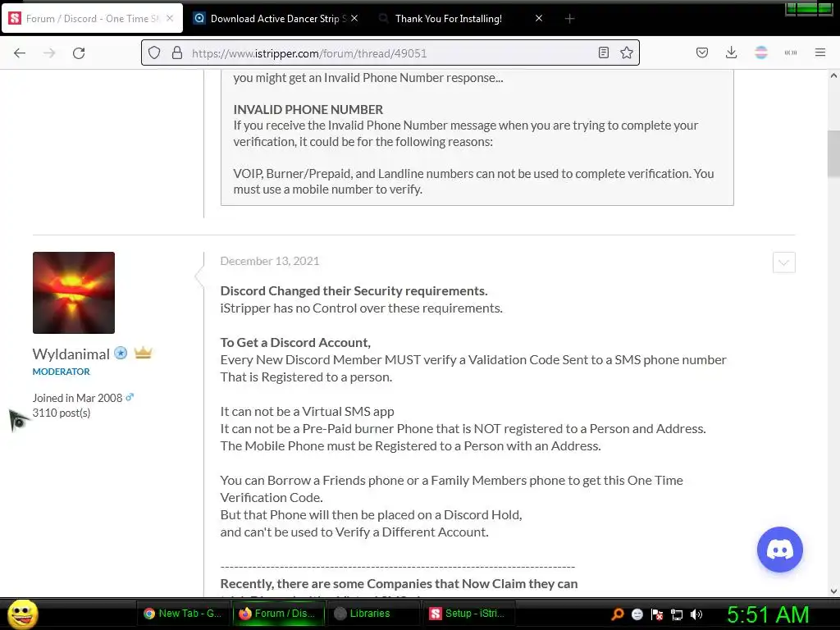Open the tracking protection shield icon
Screen dimensions: 840x630
pos(154,52)
